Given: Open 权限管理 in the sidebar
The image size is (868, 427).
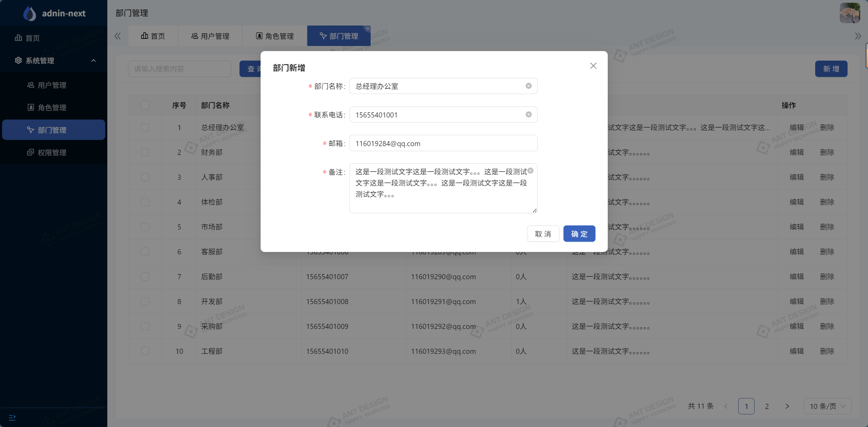Looking at the screenshot, I should (52, 153).
